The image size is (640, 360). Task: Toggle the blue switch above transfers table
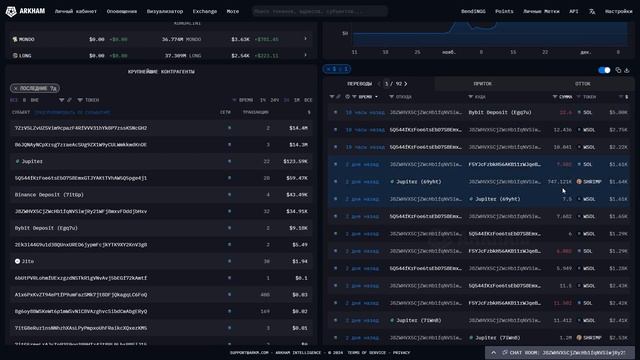[604, 70]
